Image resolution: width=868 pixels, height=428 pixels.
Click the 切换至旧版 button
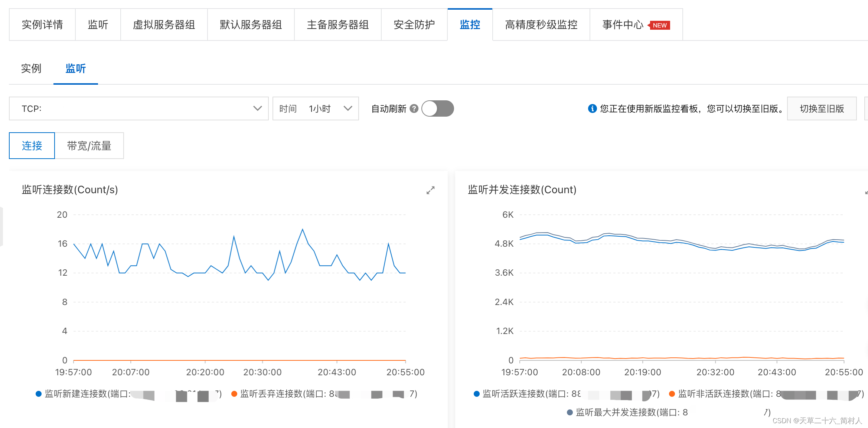[822, 108]
